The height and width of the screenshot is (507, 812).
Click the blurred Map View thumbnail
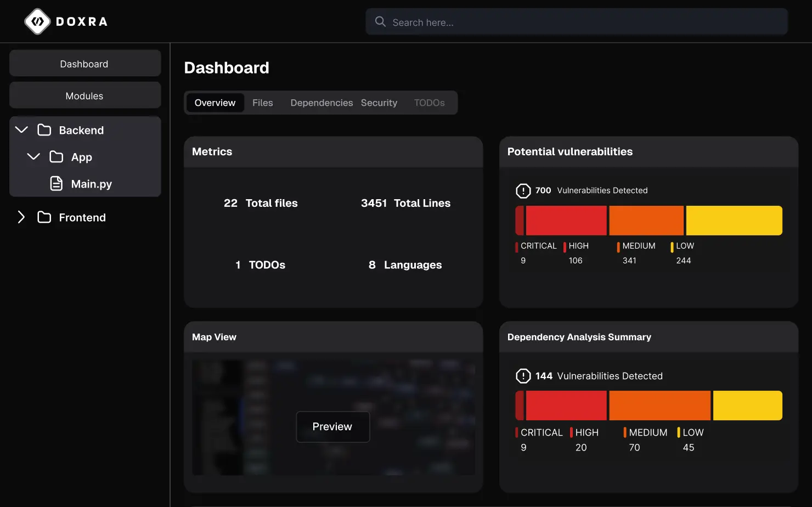334,418
